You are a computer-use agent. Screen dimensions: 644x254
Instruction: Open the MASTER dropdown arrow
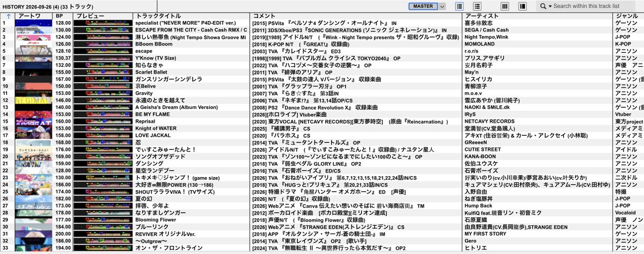click(x=442, y=6)
